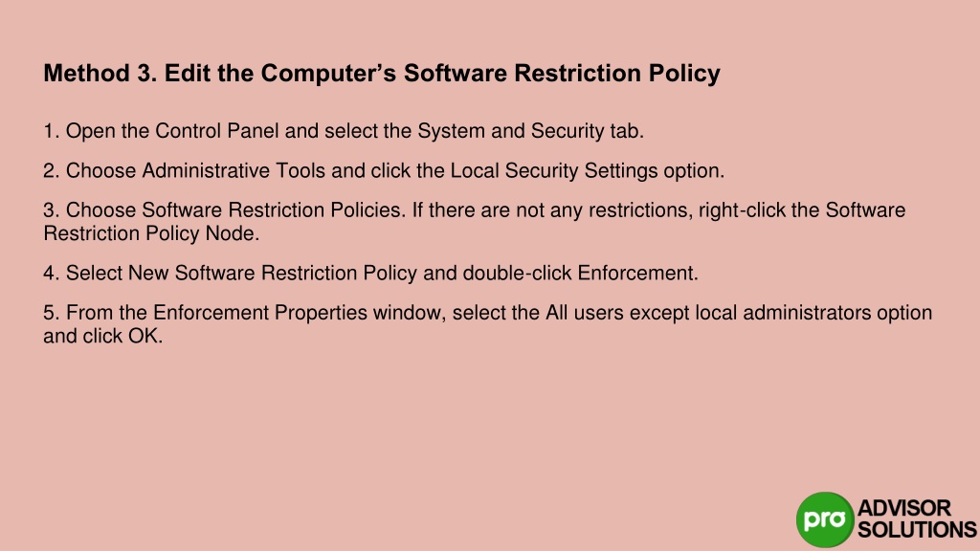Click the SOLUTIONS word in the logo
This screenshot has height=551, width=980.
point(917,530)
